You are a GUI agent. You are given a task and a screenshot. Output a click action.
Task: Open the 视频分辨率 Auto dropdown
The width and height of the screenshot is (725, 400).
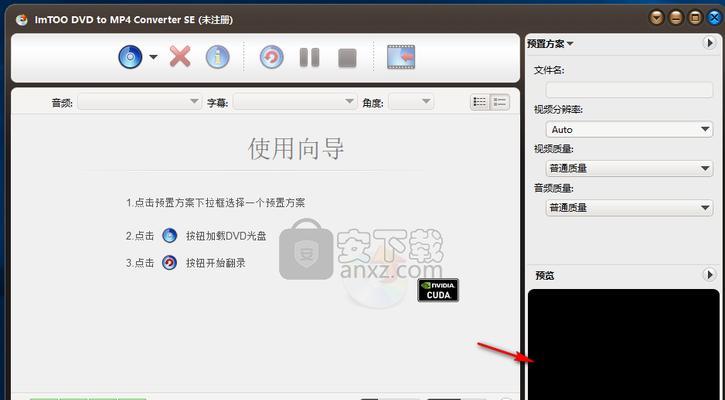click(x=629, y=129)
